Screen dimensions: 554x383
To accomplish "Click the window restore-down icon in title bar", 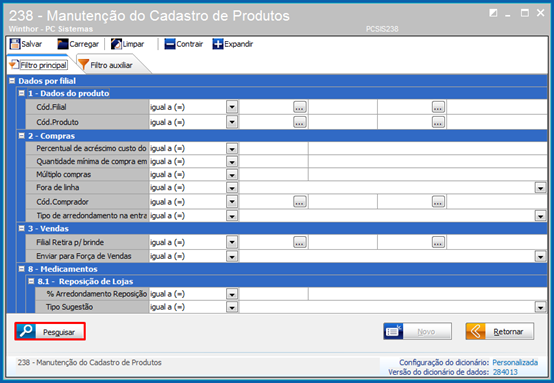I will (493, 13).
